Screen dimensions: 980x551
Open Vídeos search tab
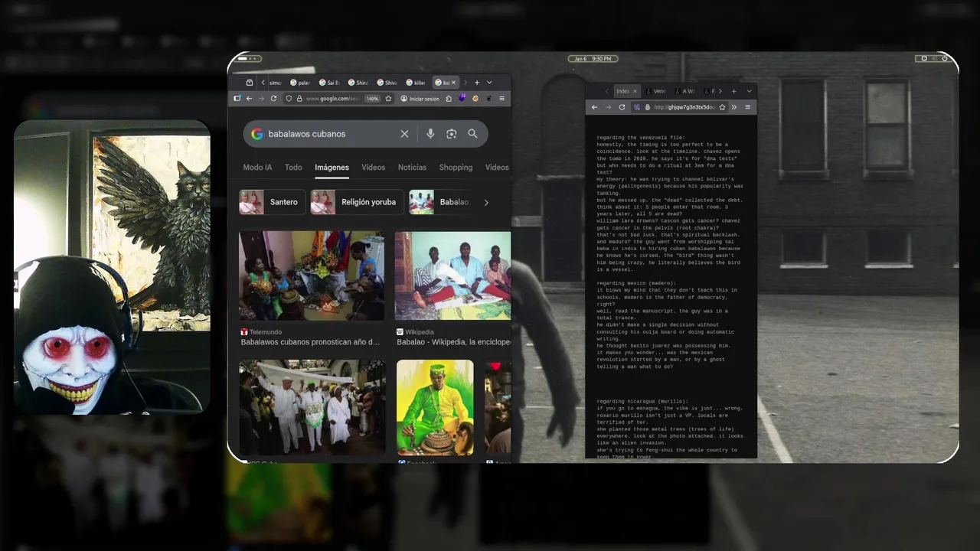coord(373,168)
